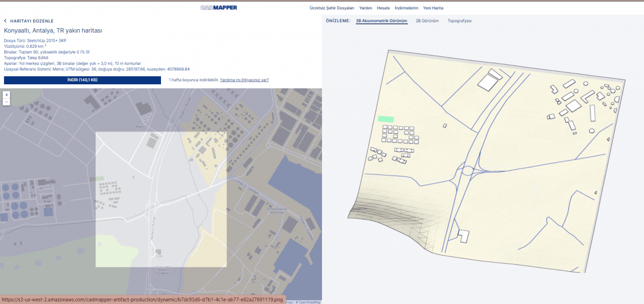Open the Yardım menu item
Screen dimensions: 644x304
(366, 8)
